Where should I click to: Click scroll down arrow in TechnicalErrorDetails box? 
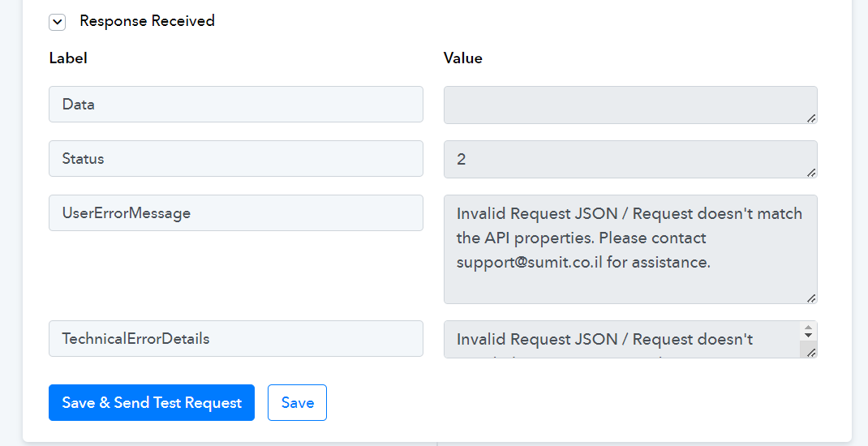point(808,336)
